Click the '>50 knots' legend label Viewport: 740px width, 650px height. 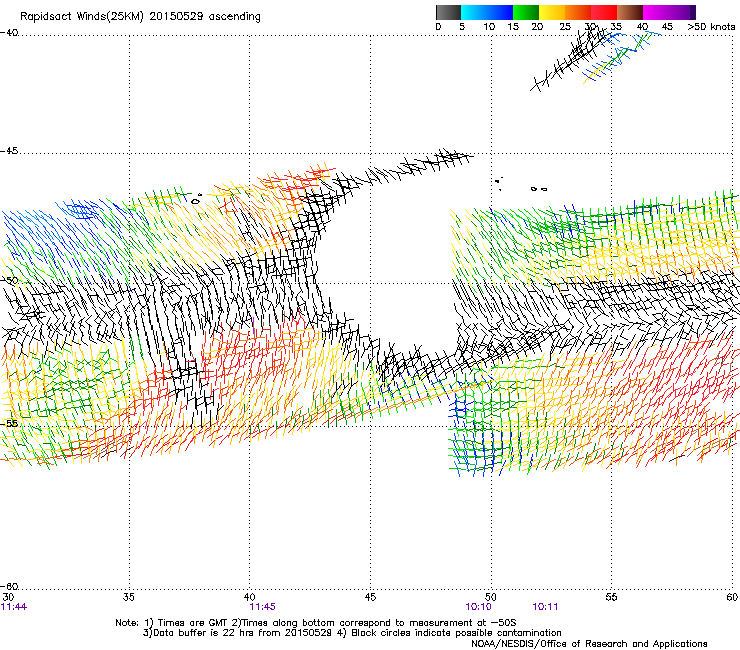(711, 27)
